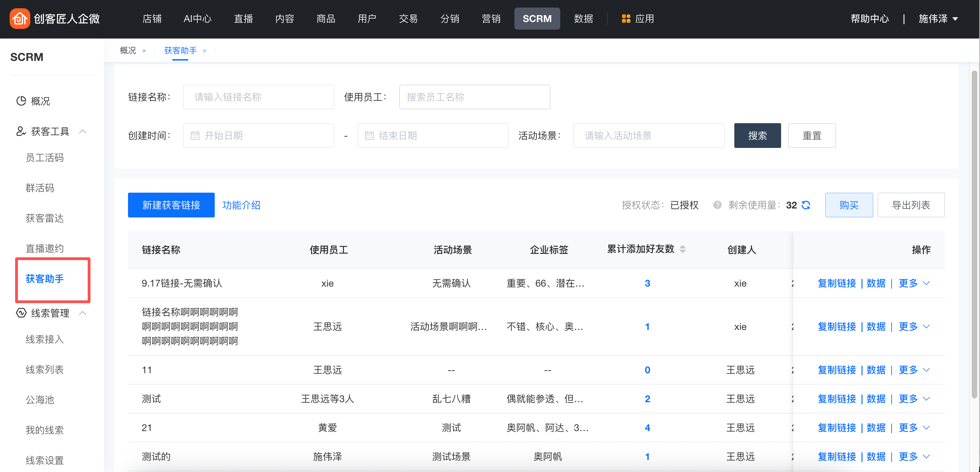
Task: Open the 数据 top menu
Action: (583, 19)
